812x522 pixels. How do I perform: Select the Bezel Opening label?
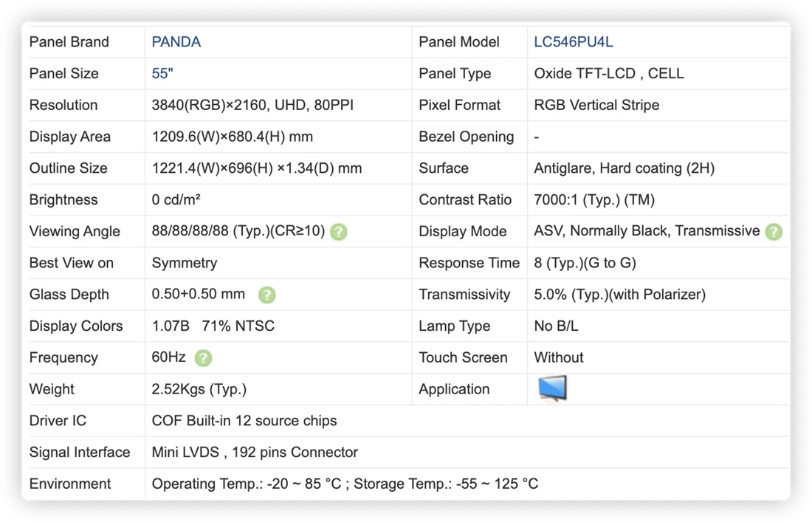click(x=466, y=137)
